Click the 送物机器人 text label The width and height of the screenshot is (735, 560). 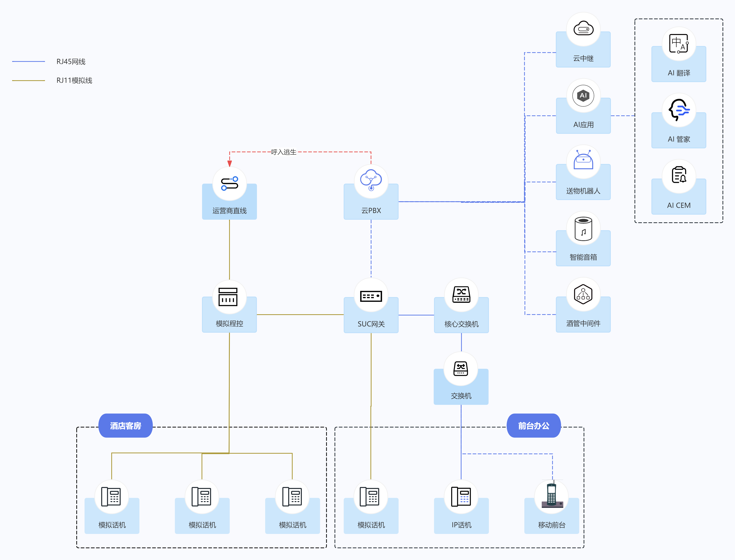(x=583, y=191)
